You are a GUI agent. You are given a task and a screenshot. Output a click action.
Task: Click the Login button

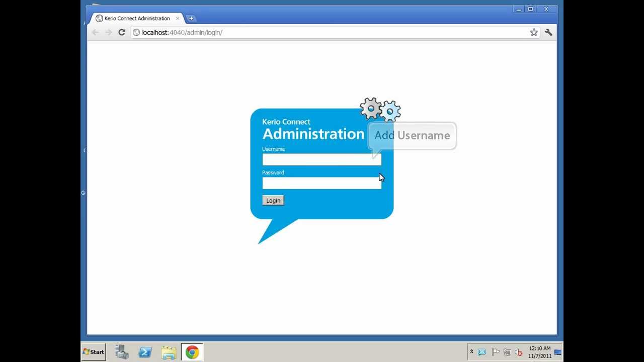click(273, 200)
